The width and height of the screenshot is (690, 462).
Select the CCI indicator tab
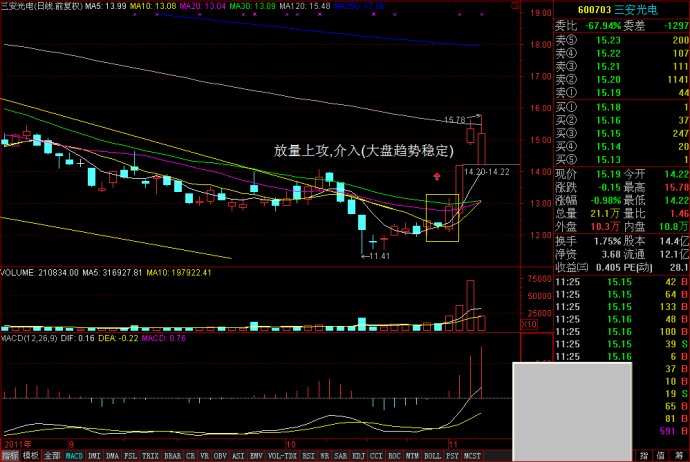(x=376, y=456)
